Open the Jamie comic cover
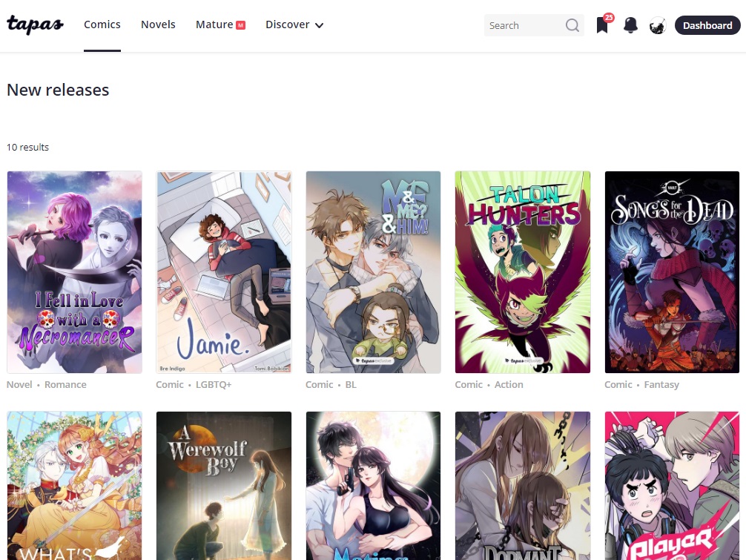The width and height of the screenshot is (746, 560). point(224,272)
